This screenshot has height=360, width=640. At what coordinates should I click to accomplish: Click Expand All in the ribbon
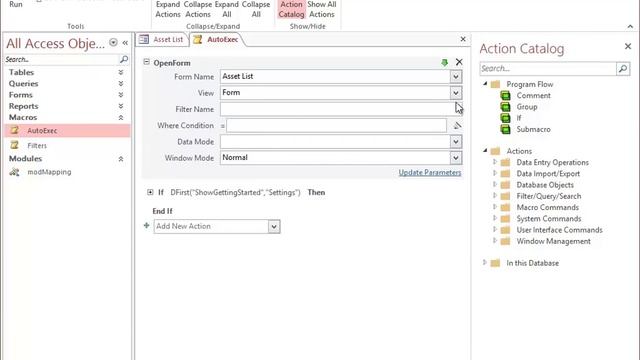click(x=227, y=9)
